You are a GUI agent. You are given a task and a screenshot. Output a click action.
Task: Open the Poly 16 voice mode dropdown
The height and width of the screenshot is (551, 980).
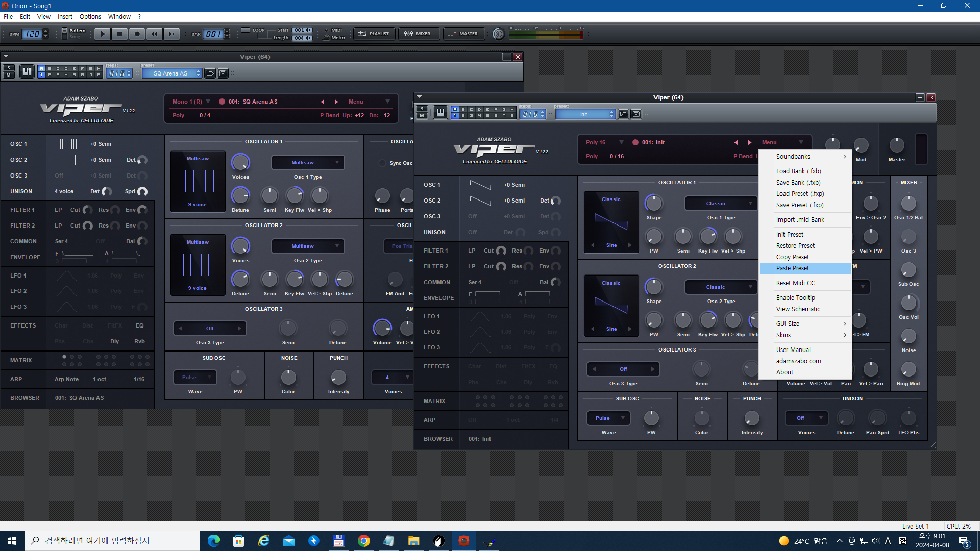[605, 143]
